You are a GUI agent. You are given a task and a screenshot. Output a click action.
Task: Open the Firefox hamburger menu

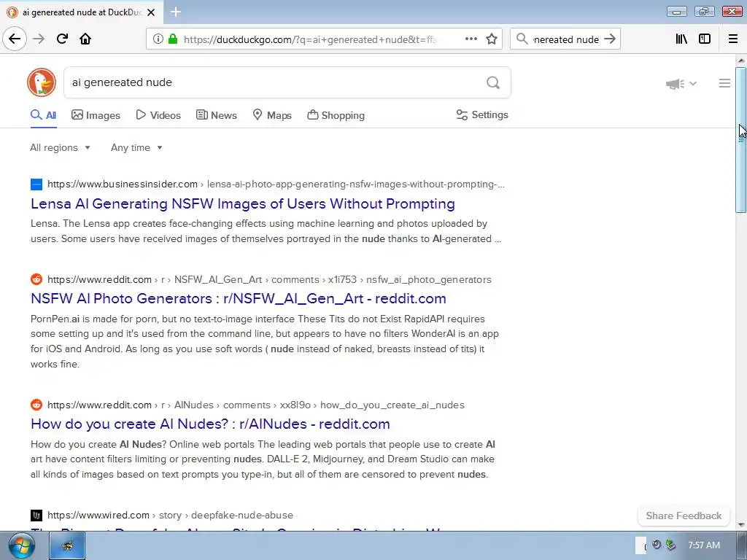coord(733,39)
